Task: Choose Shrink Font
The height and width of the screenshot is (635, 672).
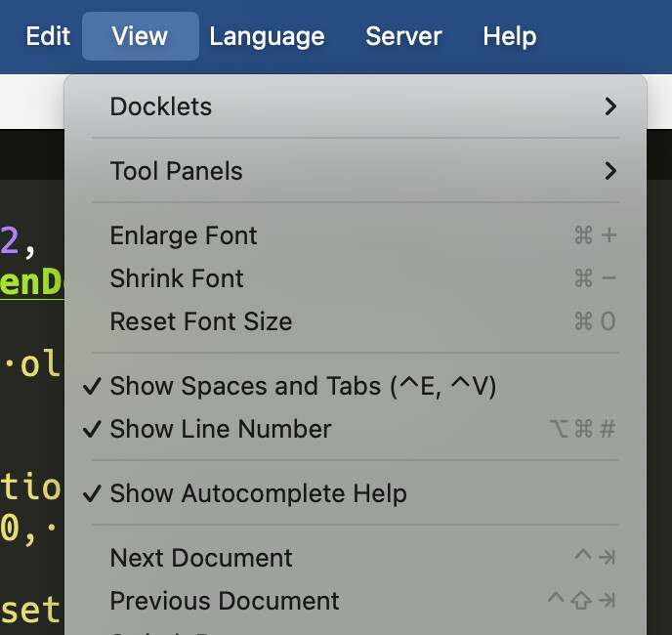Action: click(x=177, y=278)
